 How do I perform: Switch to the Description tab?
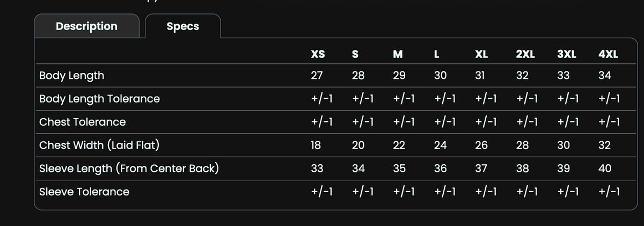pyautogui.click(x=86, y=26)
